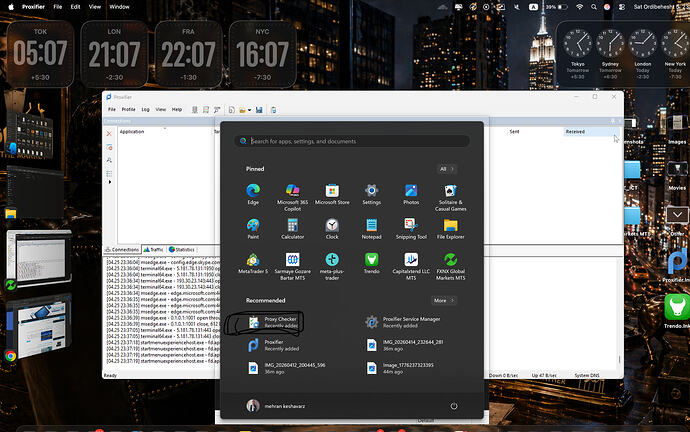Image resolution: width=690 pixels, height=432 pixels.
Task: Open recommended Proxy Checker
Action: (273, 322)
